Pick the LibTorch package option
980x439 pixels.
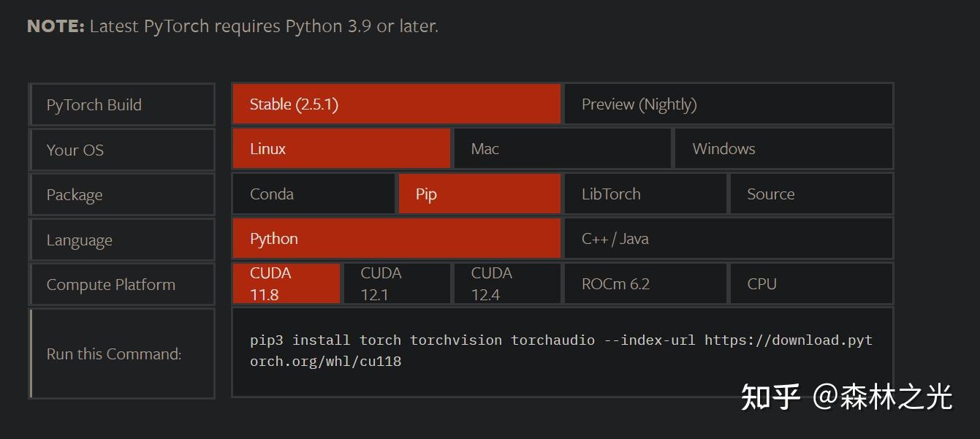[645, 194]
